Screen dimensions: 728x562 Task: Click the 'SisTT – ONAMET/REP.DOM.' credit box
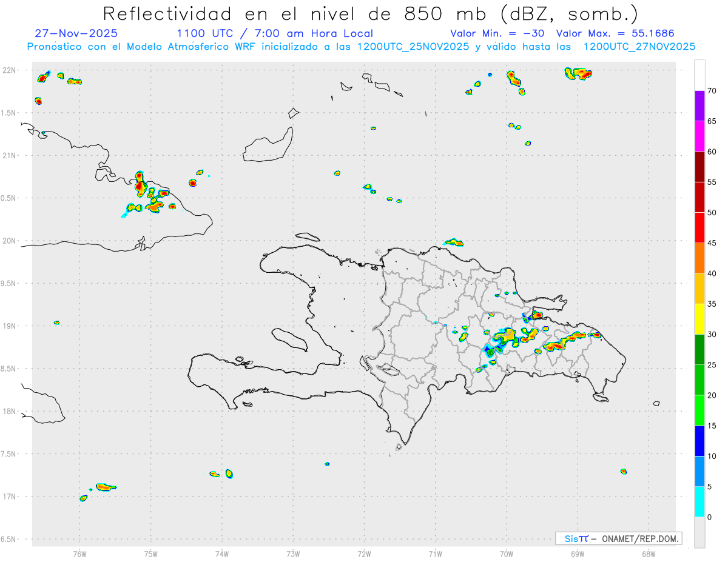click(618, 538)
